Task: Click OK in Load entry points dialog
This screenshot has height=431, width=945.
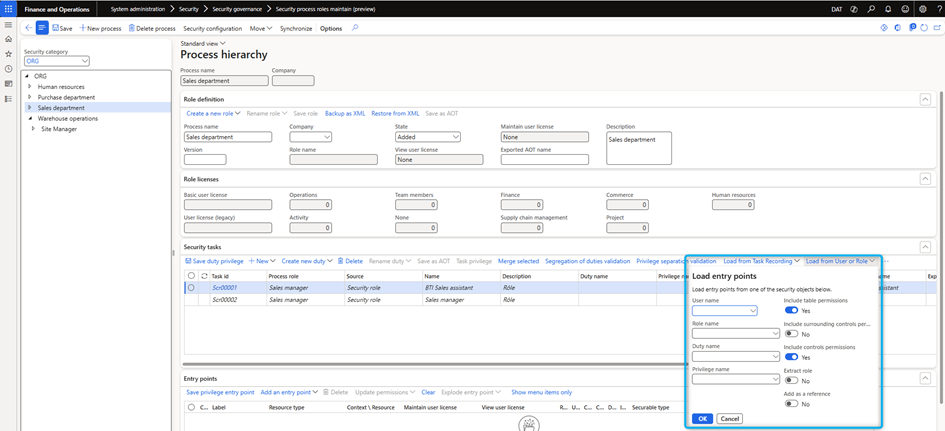Action: 702,419
